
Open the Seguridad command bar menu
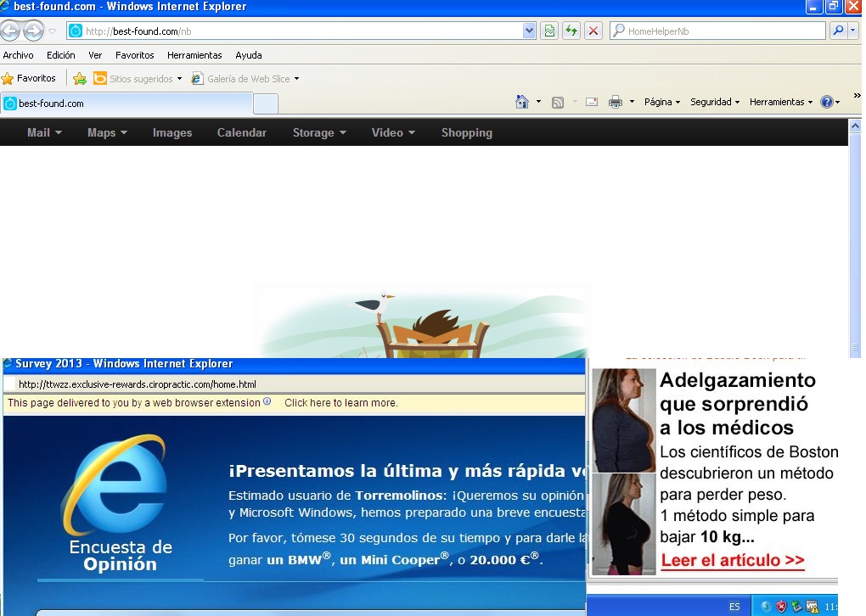[715, 102]
